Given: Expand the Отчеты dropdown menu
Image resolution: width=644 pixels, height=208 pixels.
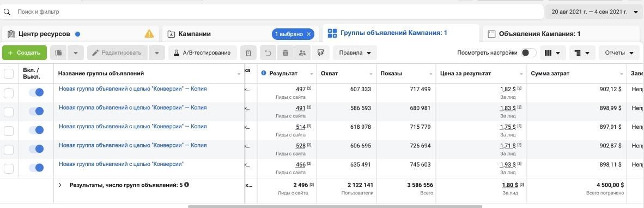Looking at the screenshot, I should tap(619, 53).
